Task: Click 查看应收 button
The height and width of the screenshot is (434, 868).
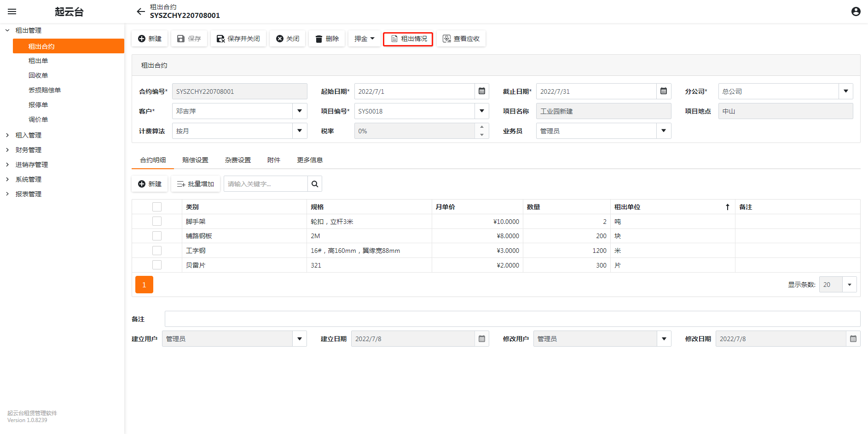Action: coord(461,39)
